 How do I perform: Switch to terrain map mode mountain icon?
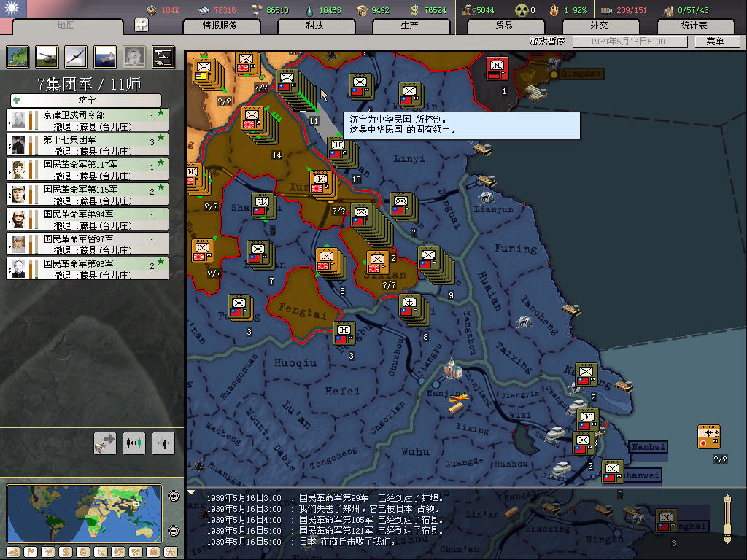(x=14, y=552)
